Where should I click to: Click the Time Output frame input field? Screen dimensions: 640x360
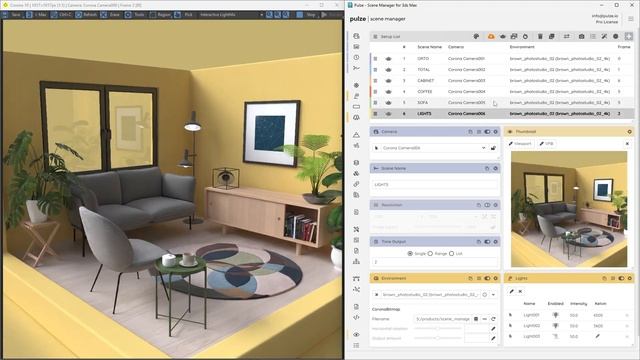[x=435, y=262]
